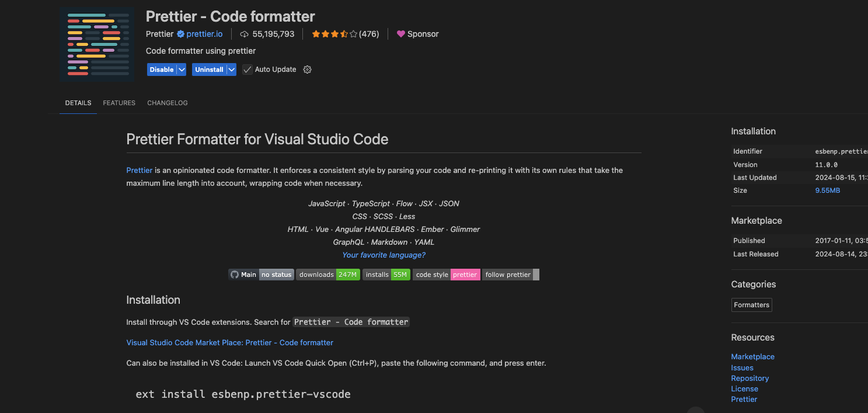The width and height of the screenshot is (868, 413).
Task: Open the extension settings gear icon
Action: coord(308,70)
